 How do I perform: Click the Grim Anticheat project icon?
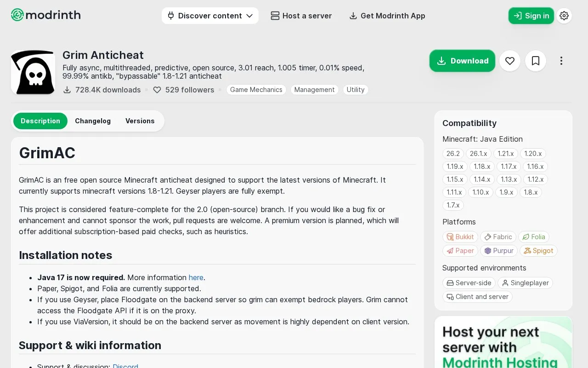pyautogui.click(x=33, y=72)
